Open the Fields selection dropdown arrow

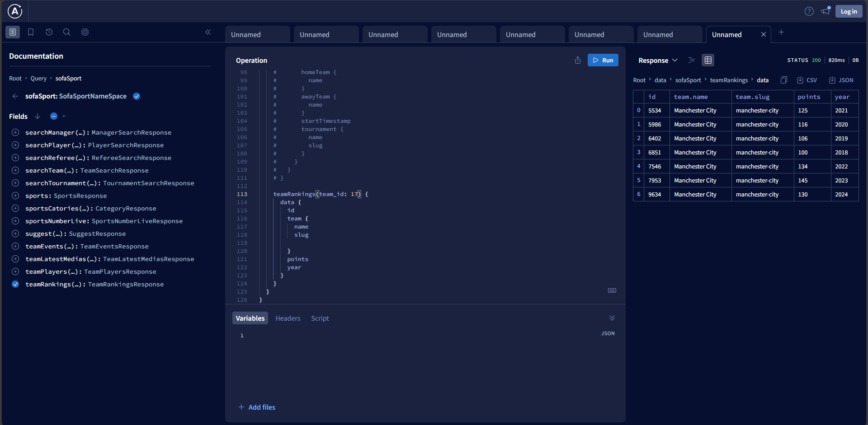click(64, 116)
